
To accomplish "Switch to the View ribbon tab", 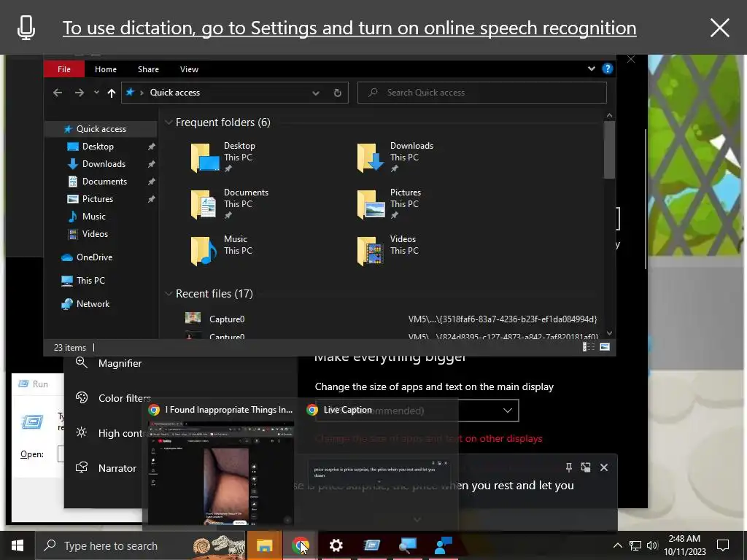I will pyautogui.click(x=189, y=69).
